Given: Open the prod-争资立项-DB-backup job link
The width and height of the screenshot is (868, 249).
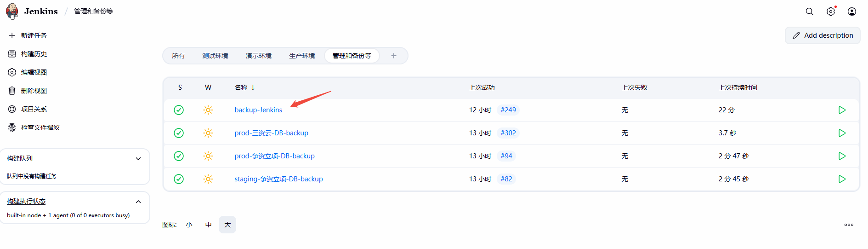Looking at the screenshot, I should [274, 156].
